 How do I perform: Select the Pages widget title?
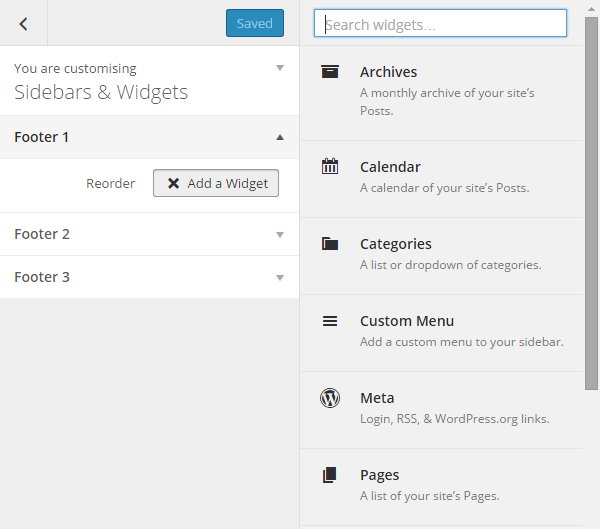coord(379,475)
